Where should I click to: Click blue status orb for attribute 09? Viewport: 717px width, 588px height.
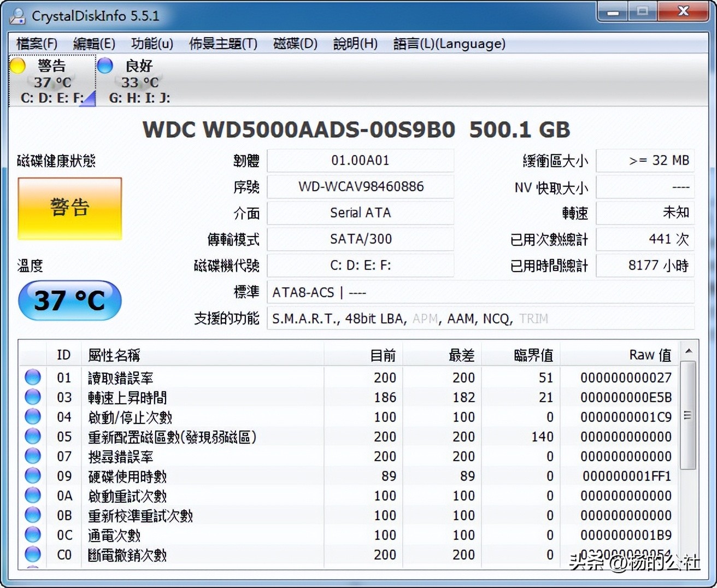33,475
